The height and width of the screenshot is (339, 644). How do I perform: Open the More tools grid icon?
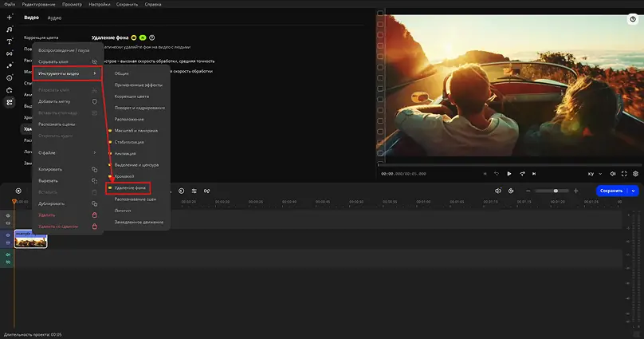point(9,102)
